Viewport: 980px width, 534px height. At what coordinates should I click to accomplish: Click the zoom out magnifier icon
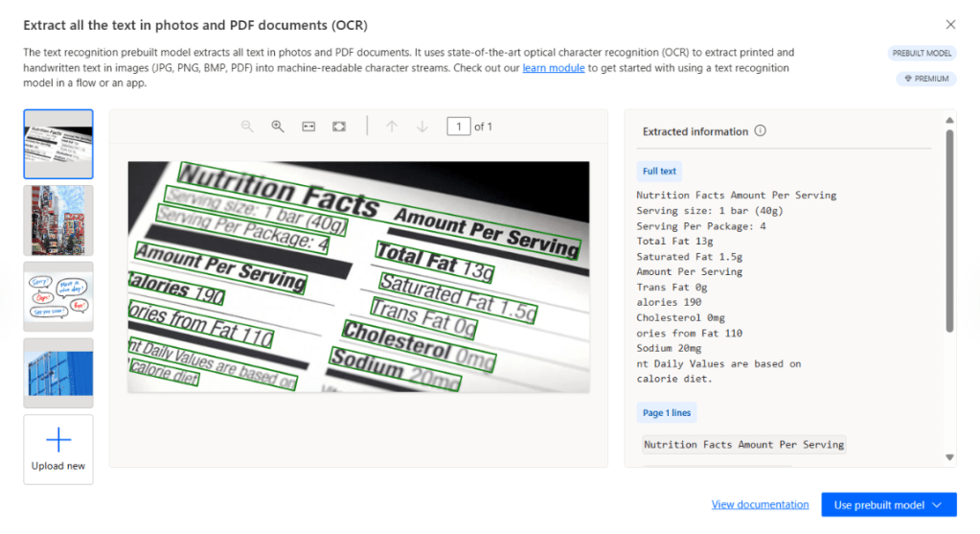pyautogui.click(x=247, y=127)
